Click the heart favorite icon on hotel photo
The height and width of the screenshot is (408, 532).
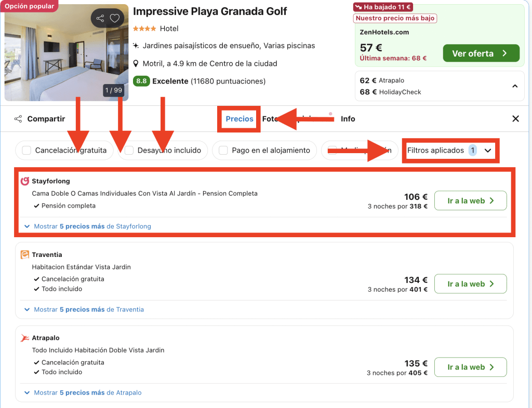coord(115,19)
